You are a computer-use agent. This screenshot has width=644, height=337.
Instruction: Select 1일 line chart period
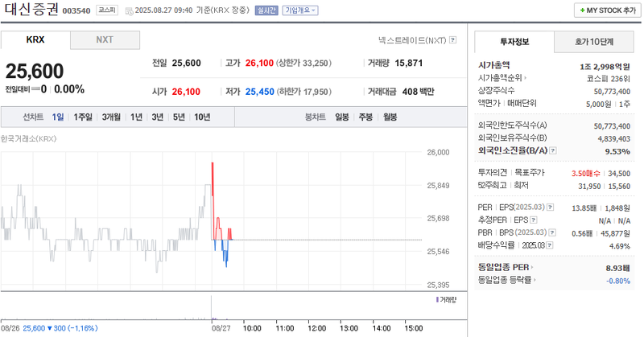58,117
